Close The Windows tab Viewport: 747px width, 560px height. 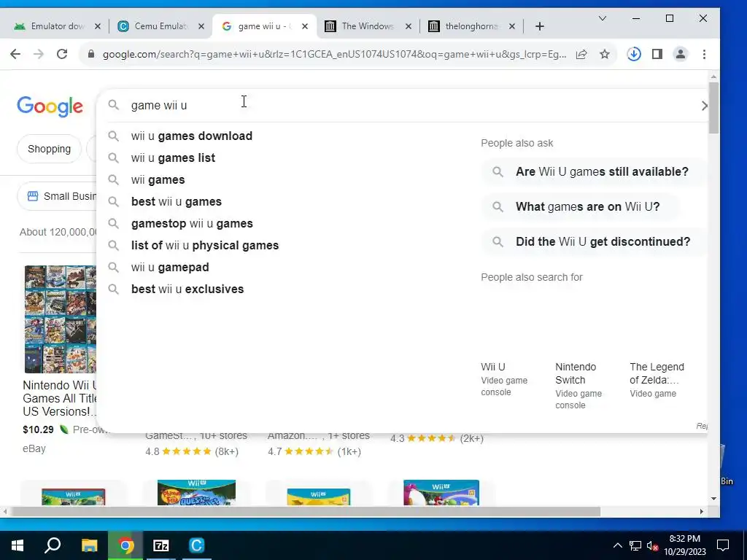pos(409,26)
